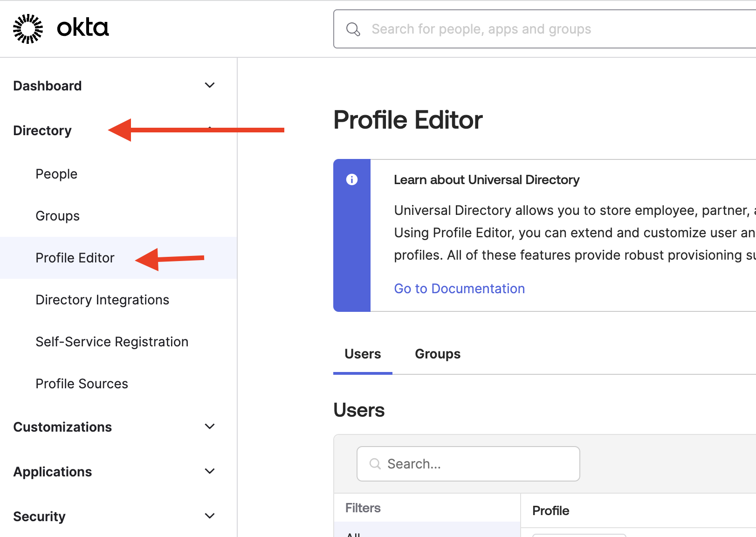The image size is (756, 537).
Task: Open Directory Integrations
Action: pyautogui.click(x=103, y=300)
